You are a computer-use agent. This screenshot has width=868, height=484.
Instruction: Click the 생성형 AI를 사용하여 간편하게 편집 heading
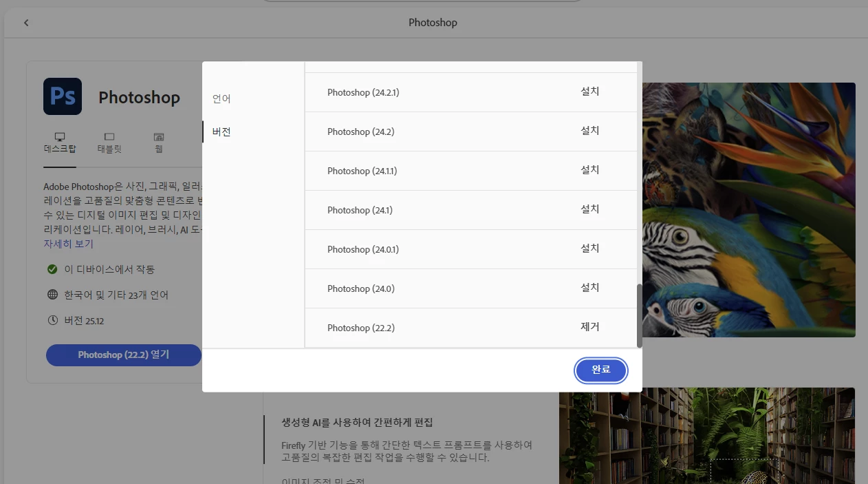pos(357,423)
